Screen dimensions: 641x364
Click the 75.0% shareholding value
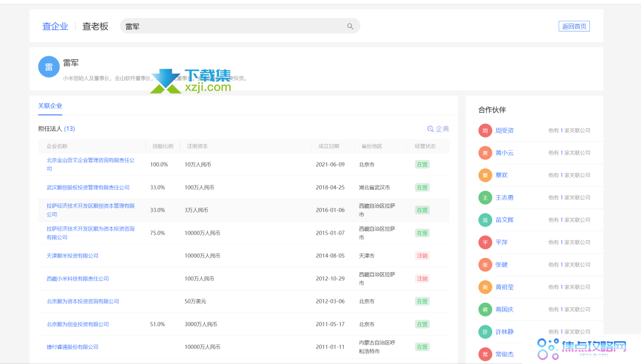(157, 233)
